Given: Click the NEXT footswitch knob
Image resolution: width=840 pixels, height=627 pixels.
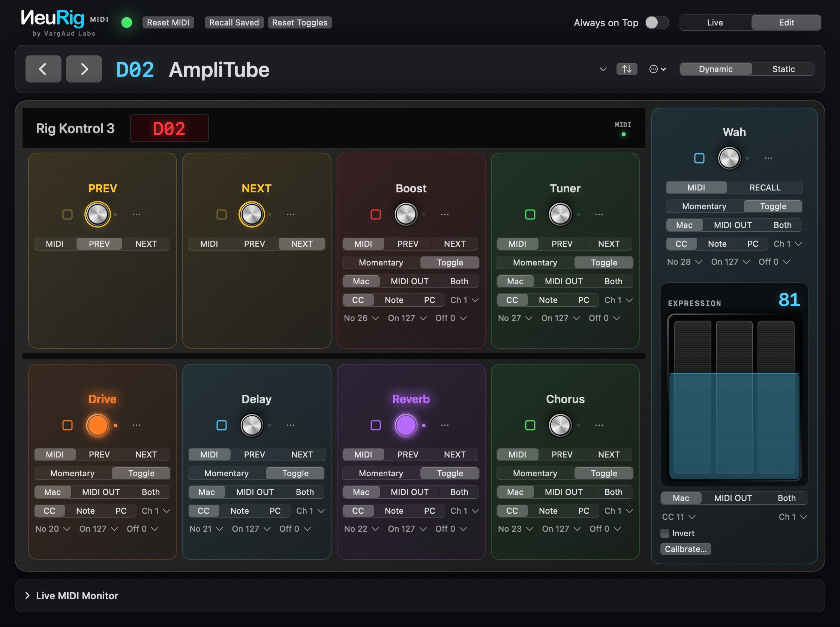Looking at the screenshot, I should 252,214.
